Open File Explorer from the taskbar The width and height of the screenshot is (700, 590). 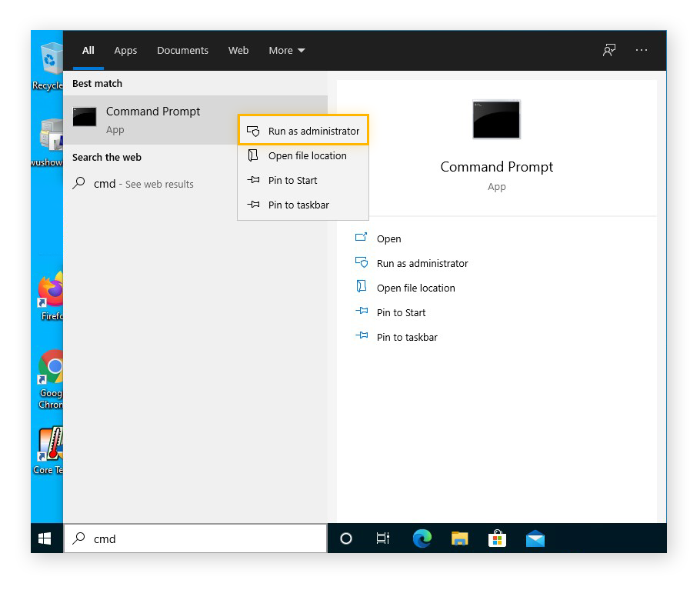click(460, 538)
